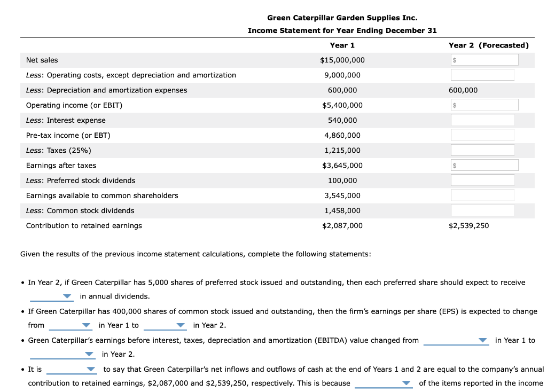Click the Pre-tax income (EBT) input box
This screenshot has width=547, height=392.
pyautogui.click(x=482, y=135)
